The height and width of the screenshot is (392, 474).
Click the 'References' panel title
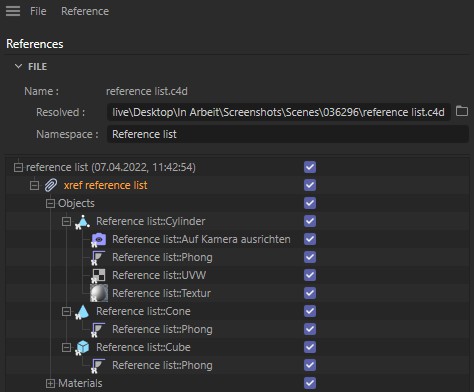[35, 44]
